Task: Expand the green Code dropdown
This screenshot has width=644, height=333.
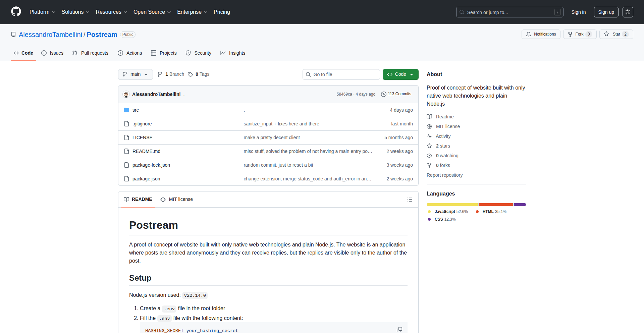Action: [x=400, y=74]
